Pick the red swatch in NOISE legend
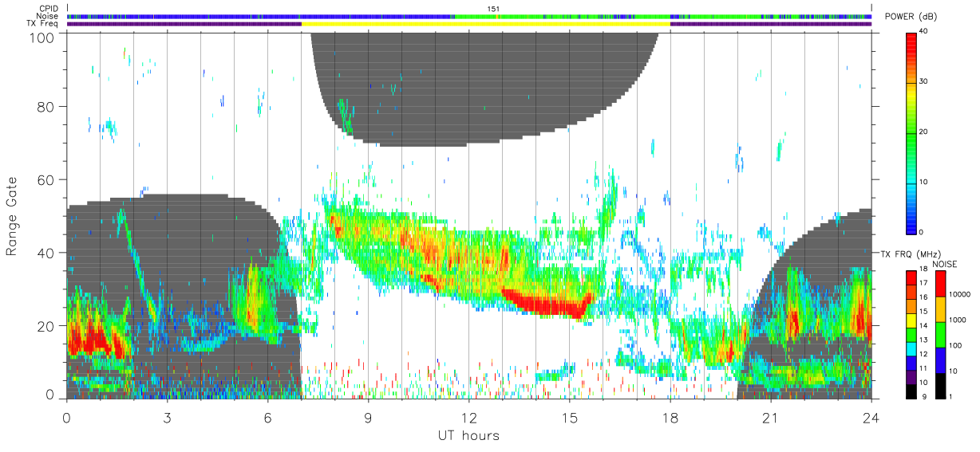Image resolution: width=980 pixels, height=452 pixels. click(940, 283)
